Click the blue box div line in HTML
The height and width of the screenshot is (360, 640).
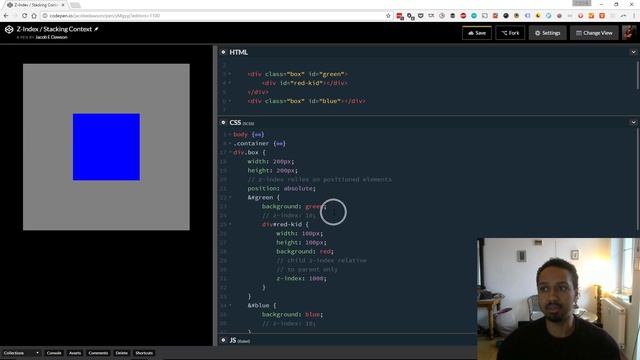307,101
